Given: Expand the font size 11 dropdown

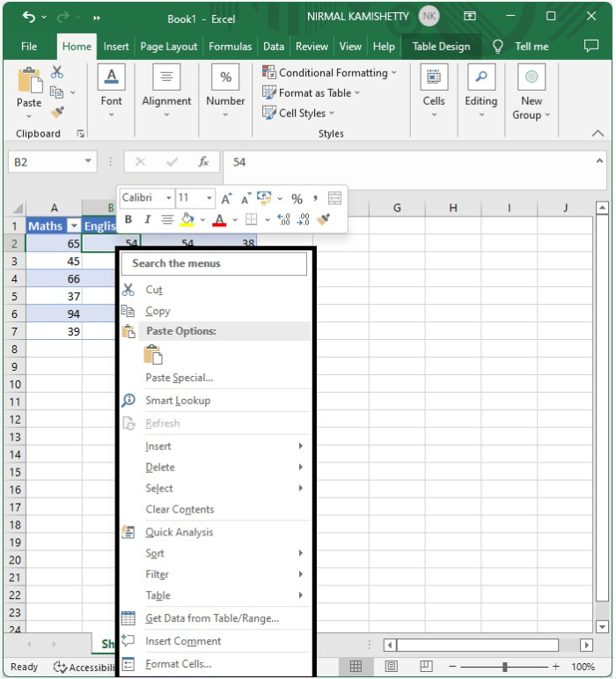Looking at the screenshot, I should [x=209, y=198].
